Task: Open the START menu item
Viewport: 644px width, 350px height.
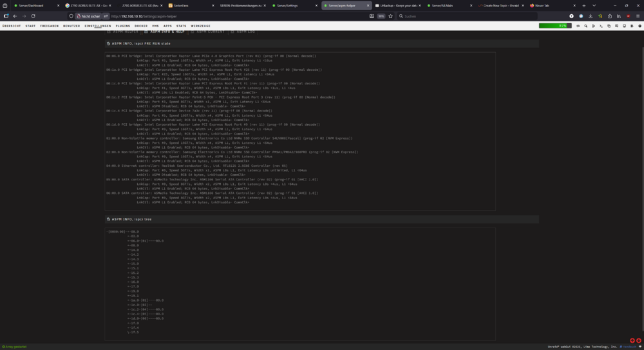Action: (x=30, y=26)
